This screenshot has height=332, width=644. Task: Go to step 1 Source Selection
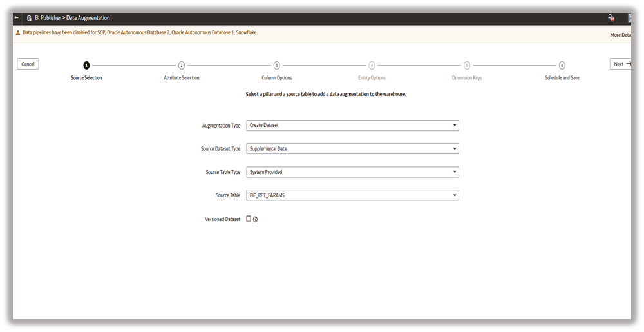pyautogui.click(x=86, y=65)
